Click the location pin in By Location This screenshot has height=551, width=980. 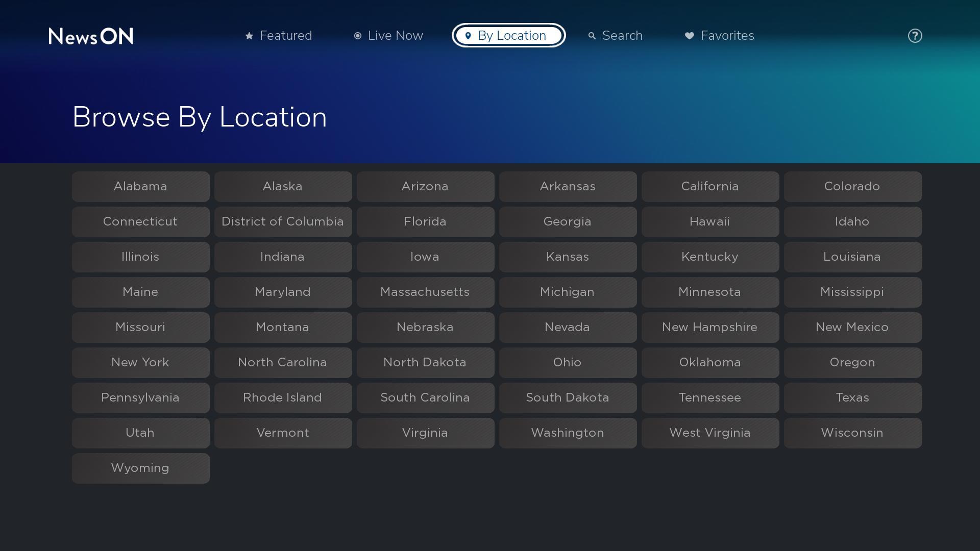468,36
